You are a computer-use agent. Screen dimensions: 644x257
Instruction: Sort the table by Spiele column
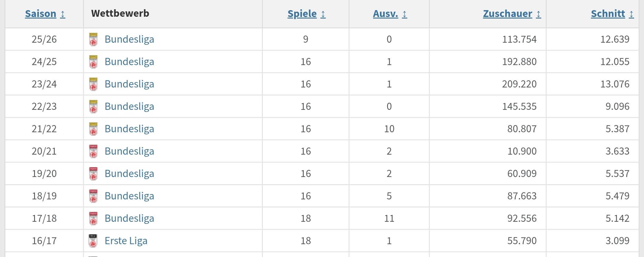tap(302, 14)
